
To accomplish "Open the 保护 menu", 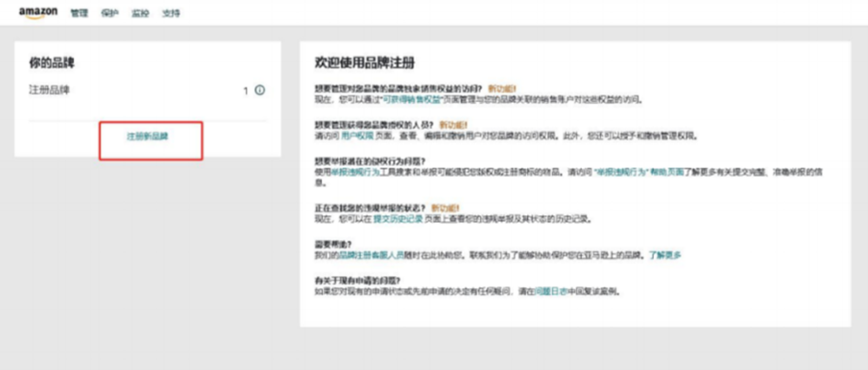I will pos(109,13).
